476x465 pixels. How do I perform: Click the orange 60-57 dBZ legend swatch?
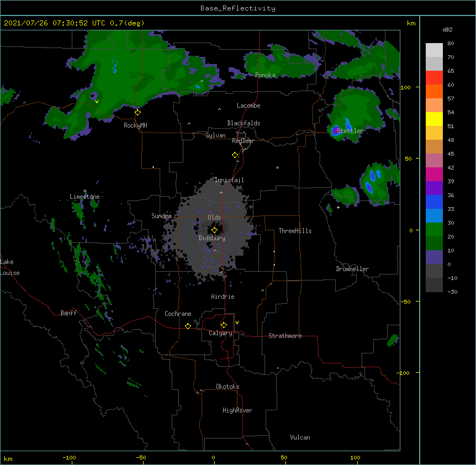[x=434, y=92]
